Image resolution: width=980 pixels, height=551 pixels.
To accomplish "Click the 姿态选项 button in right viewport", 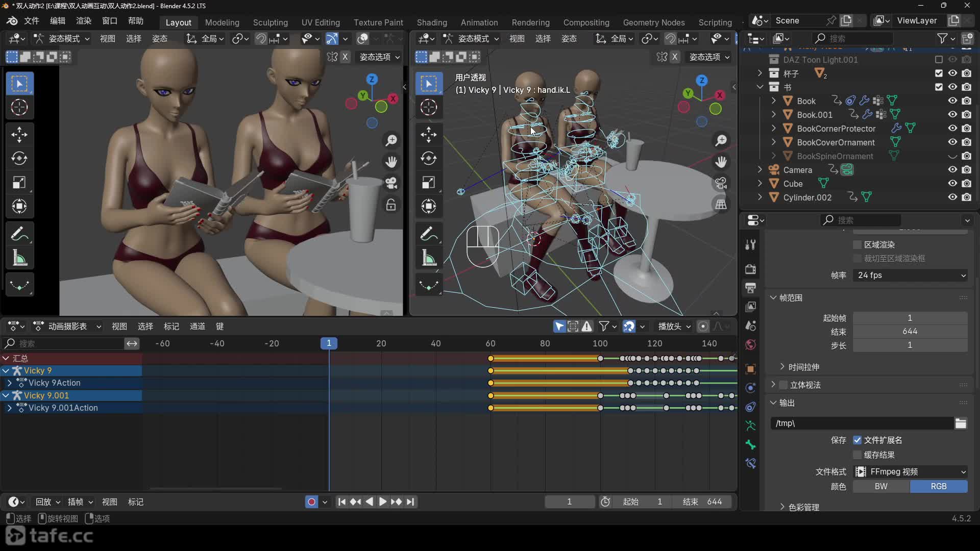I will pyautogui.click(x=709, y=57).
